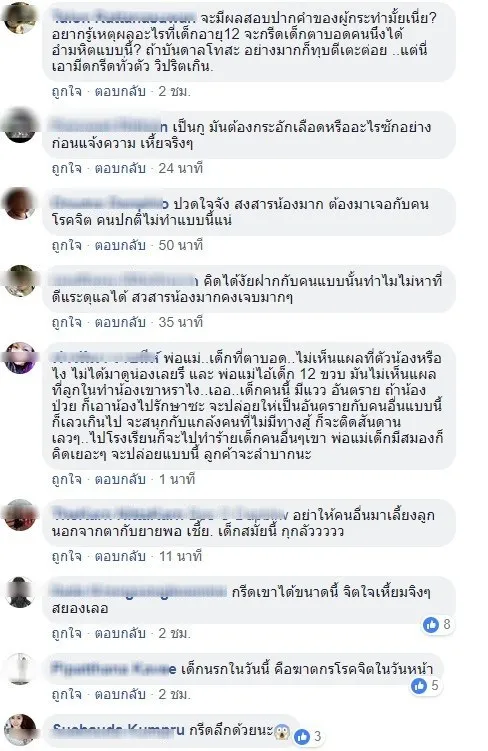
Task: Open the purple-haired commenter's avatar
Action: pos(20,357)
